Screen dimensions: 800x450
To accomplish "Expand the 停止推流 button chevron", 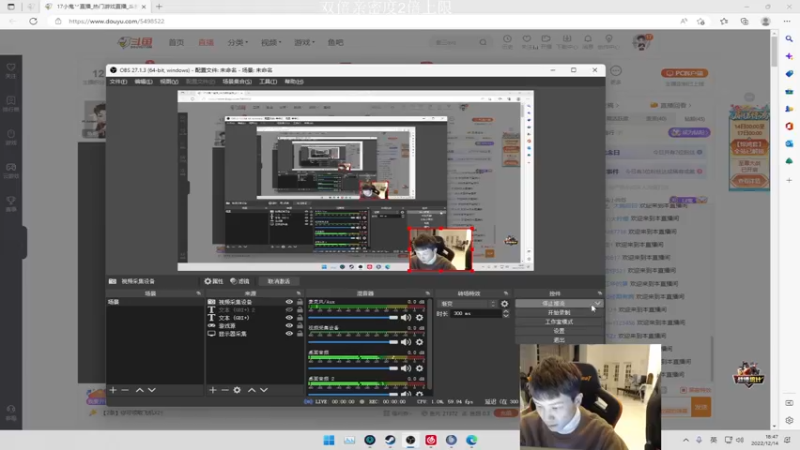I will click(597, 304).
